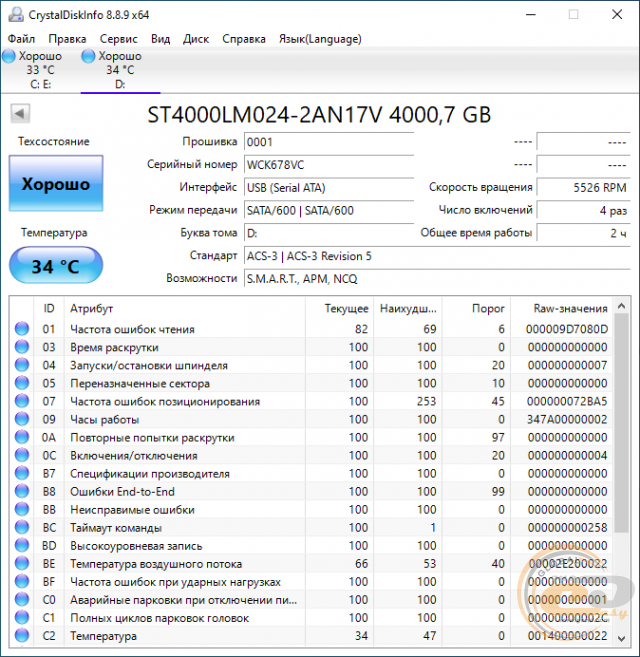This screenshot has height=657, width=640.
Task: Click status orb for attribute 05
Action: pyautogui.click(x=22, y=383)
